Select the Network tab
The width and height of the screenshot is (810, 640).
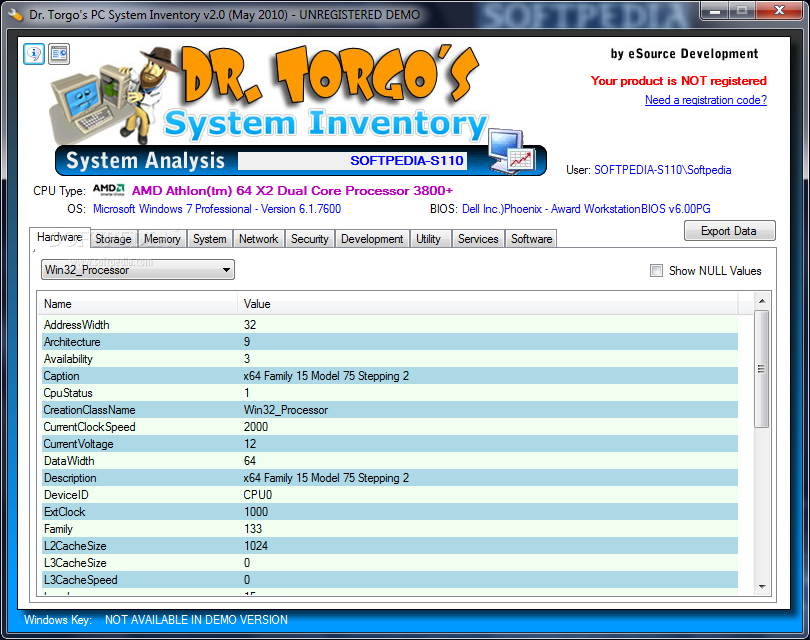pos(259,239)
